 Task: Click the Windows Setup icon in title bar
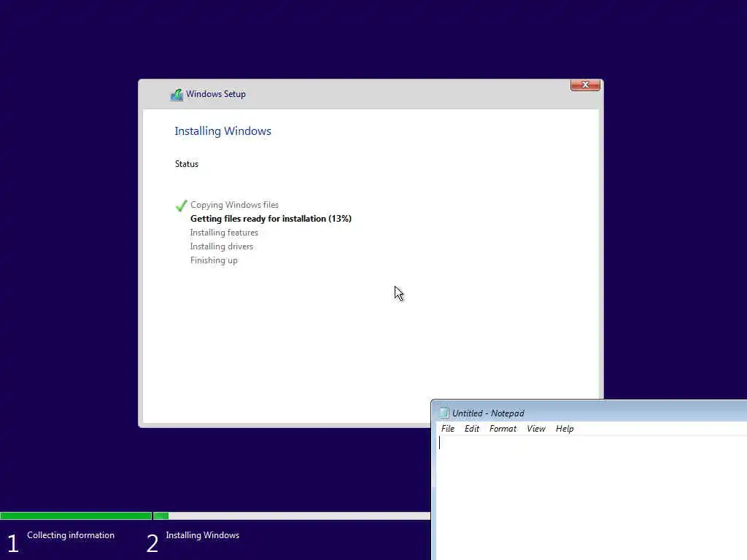pos(177,94)
